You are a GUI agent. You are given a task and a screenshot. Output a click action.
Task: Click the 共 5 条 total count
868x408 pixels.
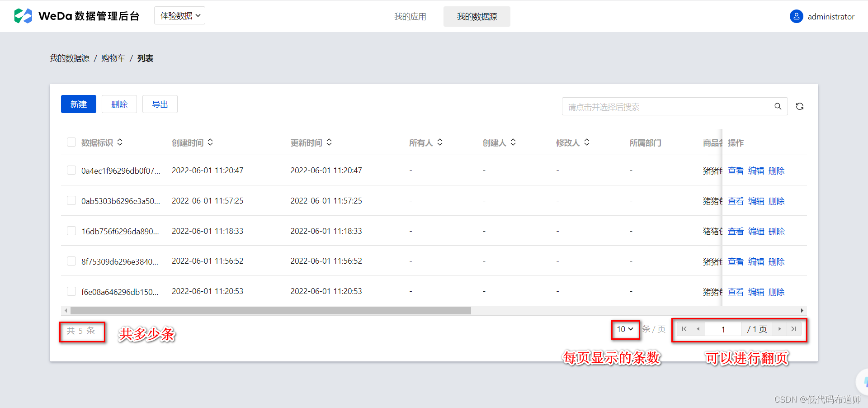pyautogui.click(x=81, y=331)
